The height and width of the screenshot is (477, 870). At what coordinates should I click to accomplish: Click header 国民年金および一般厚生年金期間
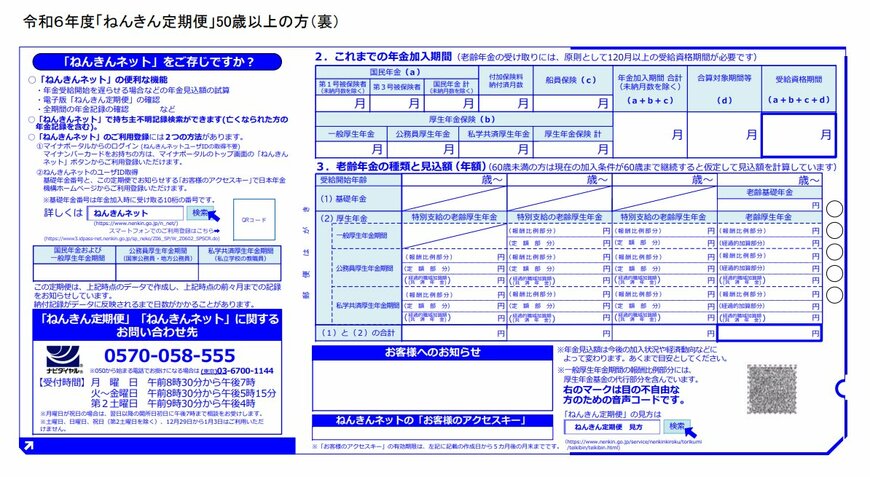tap(75, 255)
